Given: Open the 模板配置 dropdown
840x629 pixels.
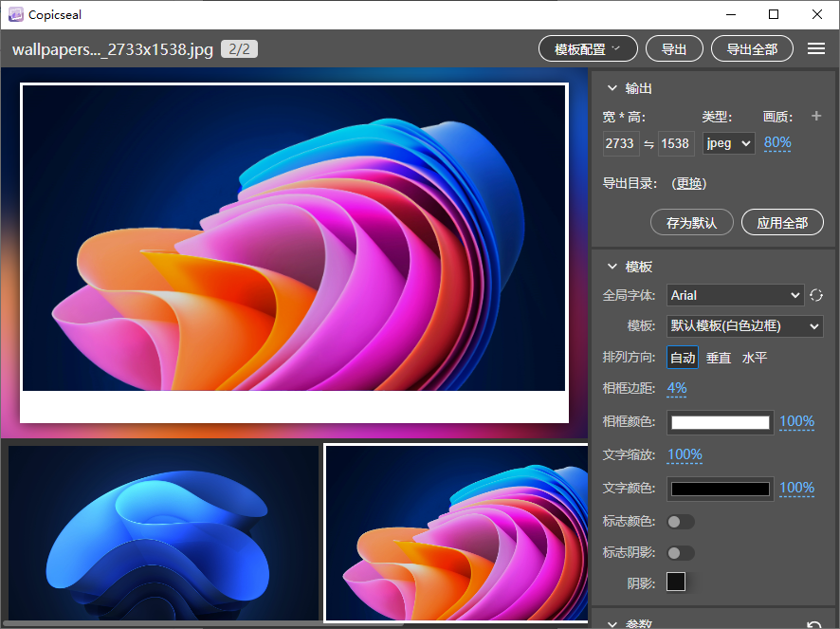Looking at the screenshot, I should [x=588, y=49].
